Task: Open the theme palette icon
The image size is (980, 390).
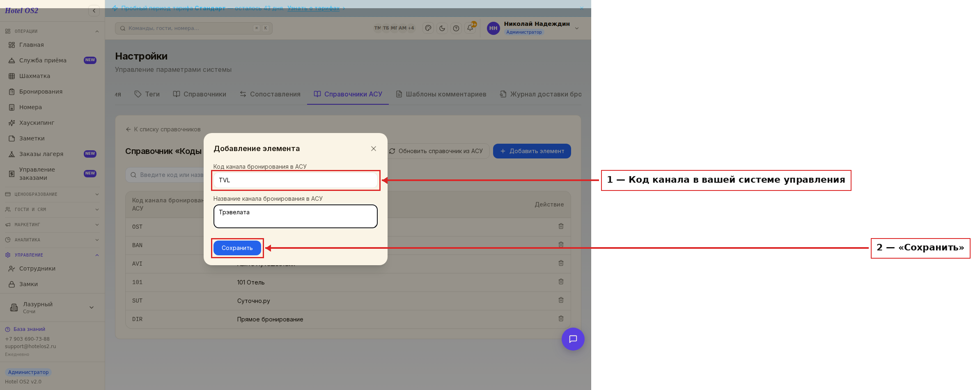Action: click(x=428, y=28)
